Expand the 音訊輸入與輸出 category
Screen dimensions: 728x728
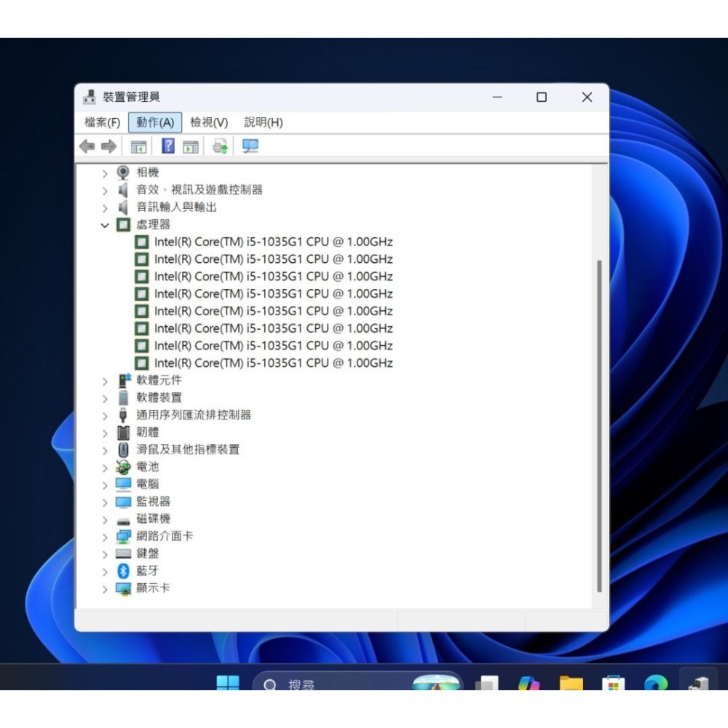[105, 208]
